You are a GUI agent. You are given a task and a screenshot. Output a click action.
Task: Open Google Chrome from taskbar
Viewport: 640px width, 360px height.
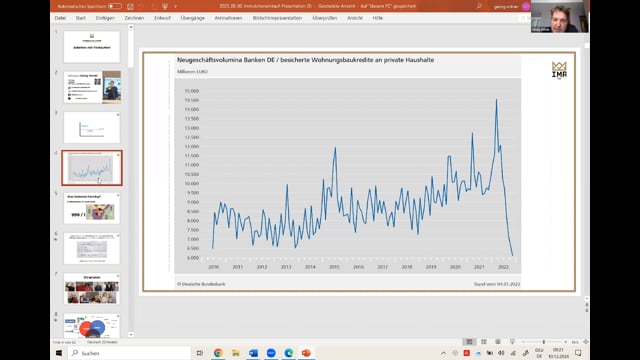218,353
